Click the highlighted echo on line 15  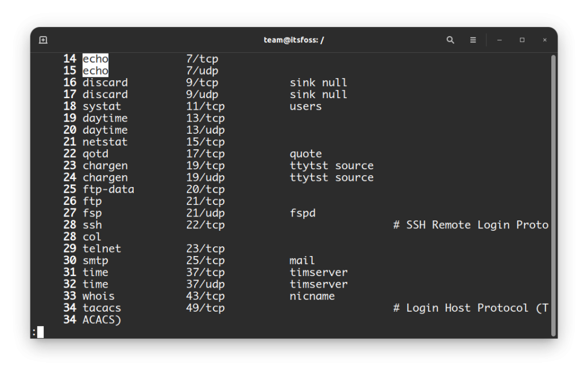pos(96,71)
